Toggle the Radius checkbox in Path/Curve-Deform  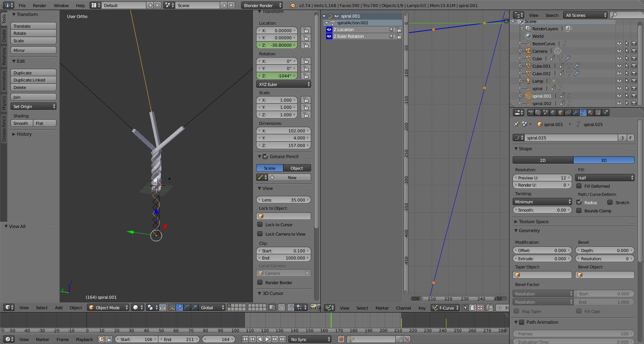579,202
